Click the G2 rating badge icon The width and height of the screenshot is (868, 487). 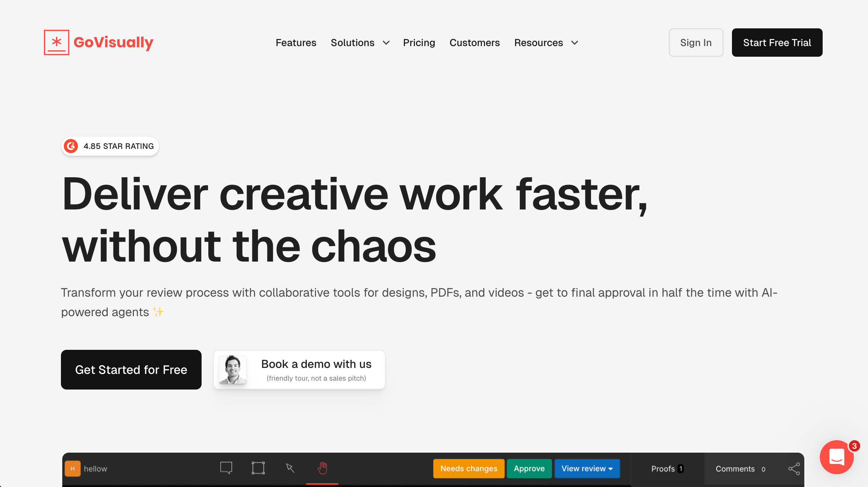tap(71, 146)
